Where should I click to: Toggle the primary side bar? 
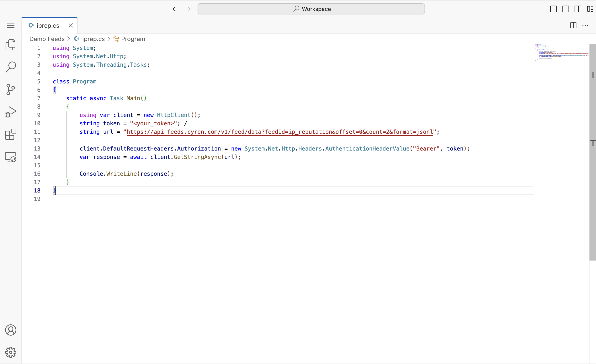(553, 9)
